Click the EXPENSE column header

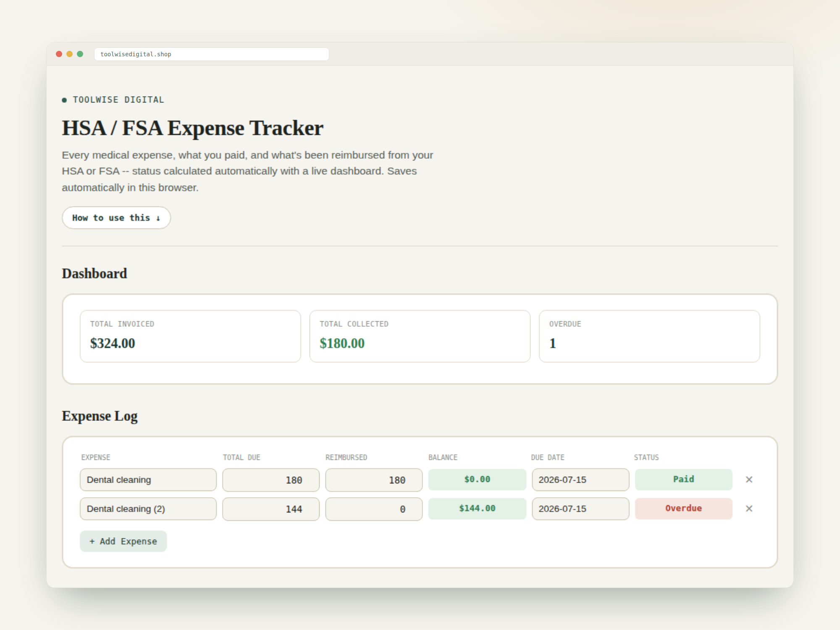(x=96, y=457)
